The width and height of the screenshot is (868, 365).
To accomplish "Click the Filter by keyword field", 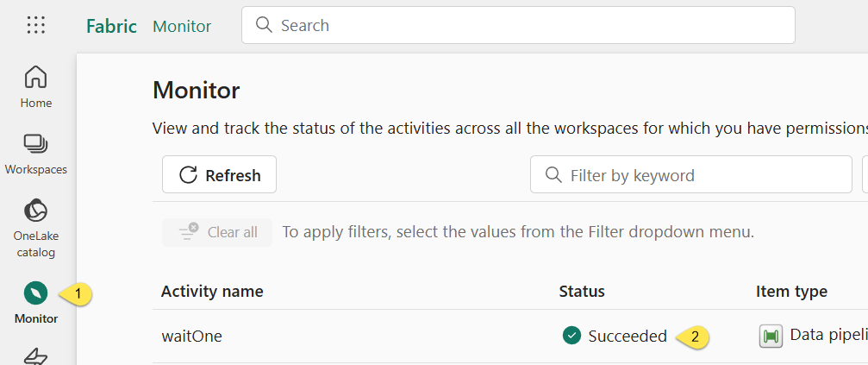I will 690,174.
